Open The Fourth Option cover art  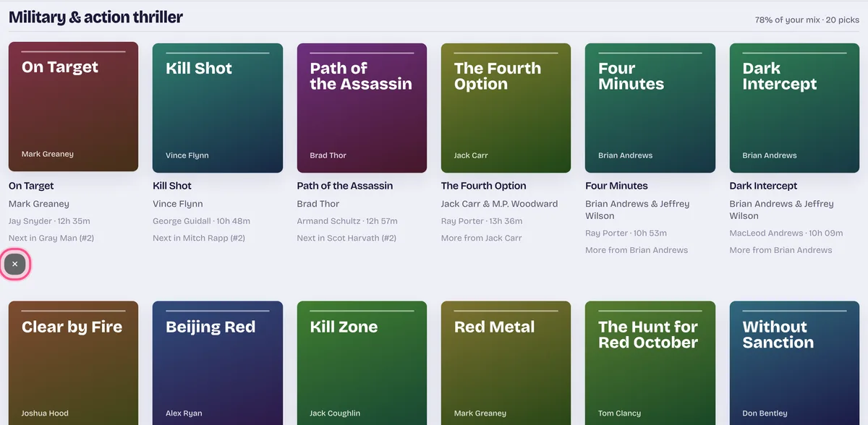(x=506, y=108)
